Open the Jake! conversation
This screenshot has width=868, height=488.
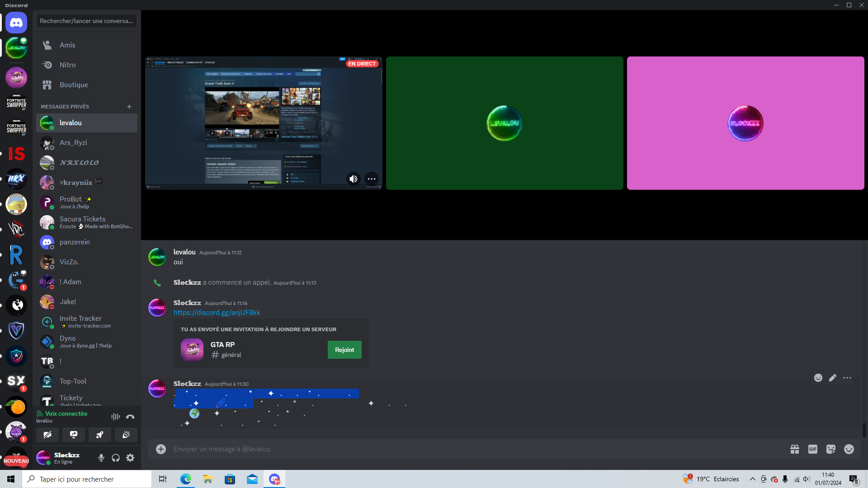coord(87,302)
